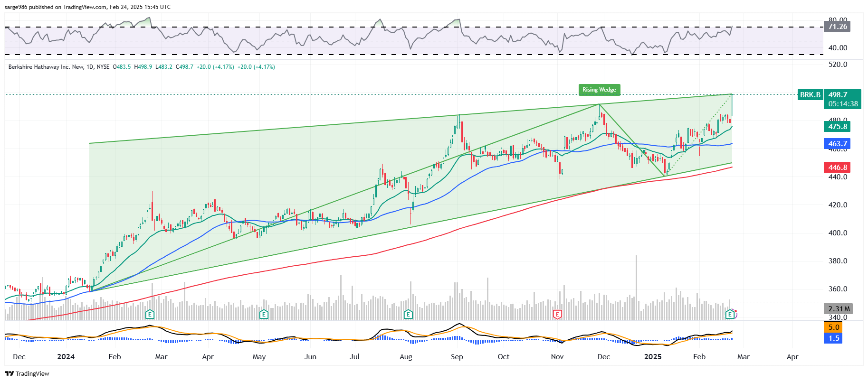
Task: Click the green 475.8 moving average label
Action: [837, 127]
